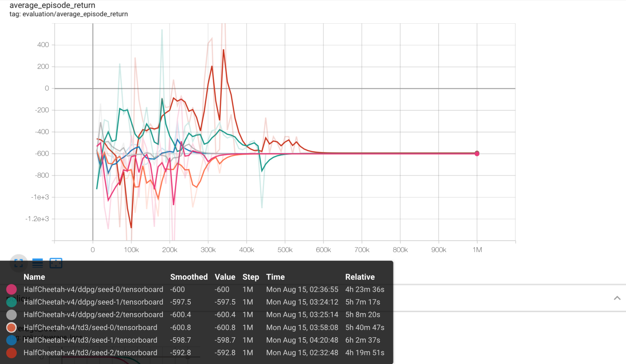
Task: Click the Name column header
Action: [34, 277]
